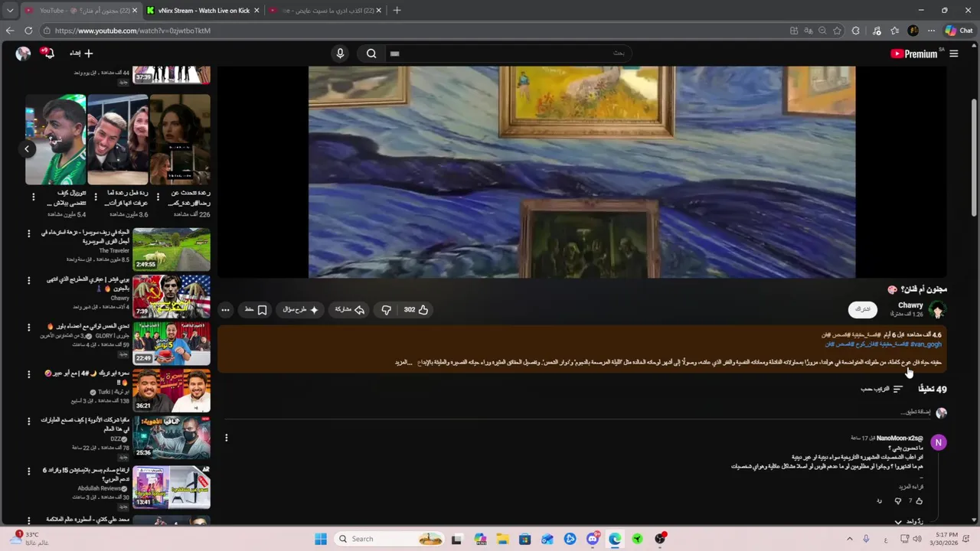The height and width of the screenshot is (551, 980).
Task: Click the subscribe (اشتراك) button
Action: [863, 309]
